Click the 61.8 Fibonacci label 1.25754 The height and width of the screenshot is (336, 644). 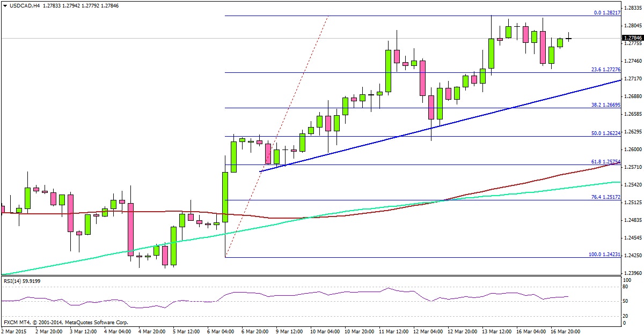coord(607,162)
